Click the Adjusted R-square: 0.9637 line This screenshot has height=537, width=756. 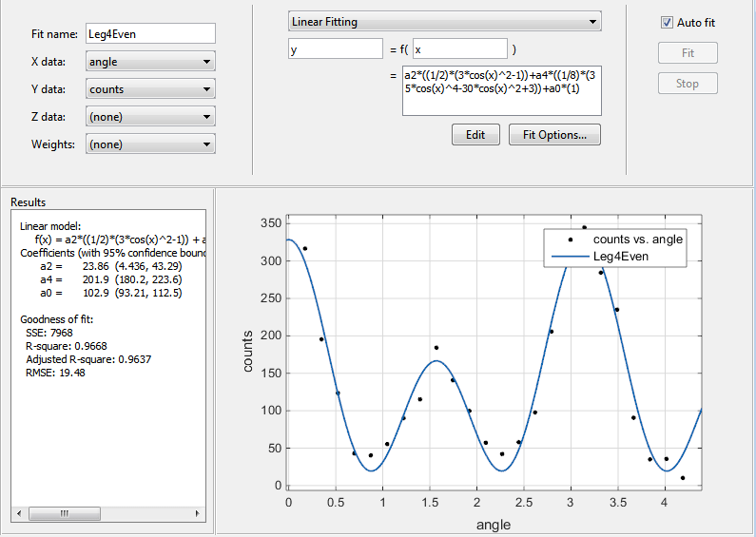pyautogui.click(x=88, y=359)
